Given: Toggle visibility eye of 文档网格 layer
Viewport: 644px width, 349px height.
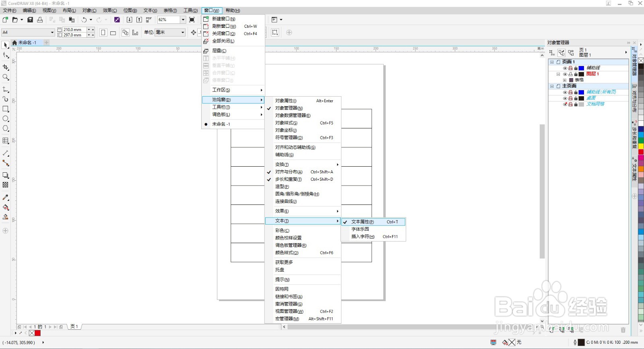Looking at the screenshot, I should pyautogui.click(x=565, y=104).
